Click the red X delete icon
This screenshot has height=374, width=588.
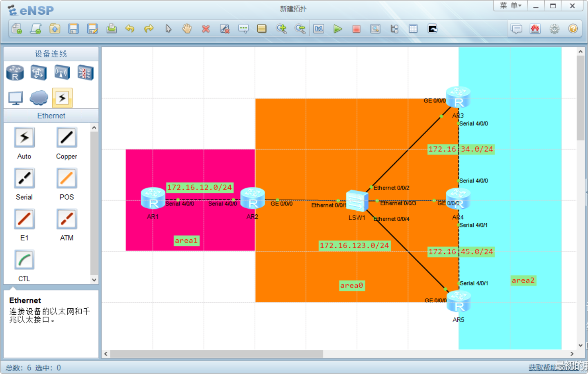tap(206, 29)
